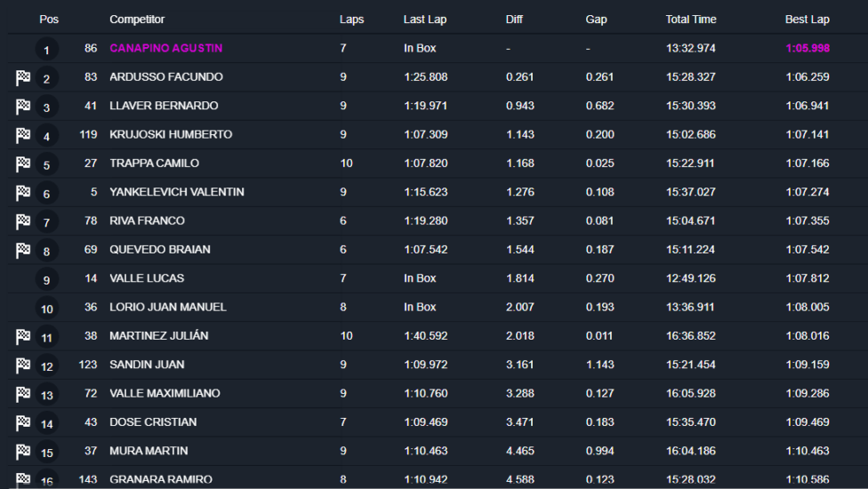Click the checkered flag for Yankelevich Valentin
868x489 pixels.
(x=23, y=193)
